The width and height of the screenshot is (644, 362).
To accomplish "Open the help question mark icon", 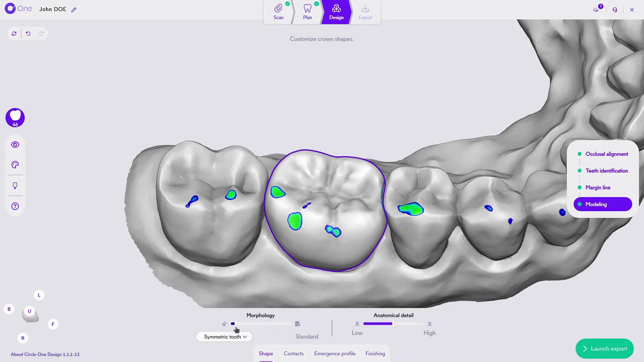I will tap(15, 206).
